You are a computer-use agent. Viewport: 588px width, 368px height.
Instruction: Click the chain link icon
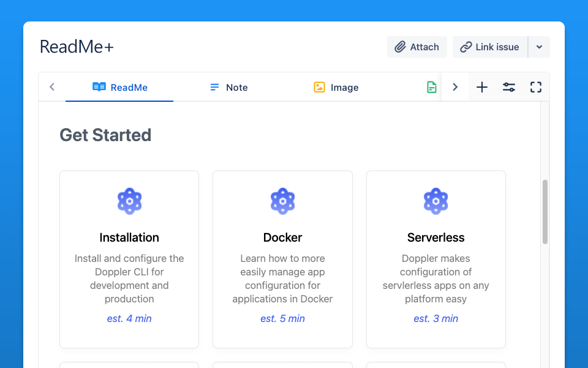coord(466,47)
